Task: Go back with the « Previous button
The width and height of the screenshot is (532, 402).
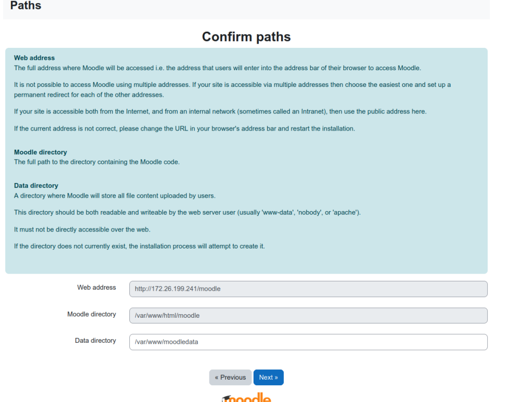Action: point(230,378)
